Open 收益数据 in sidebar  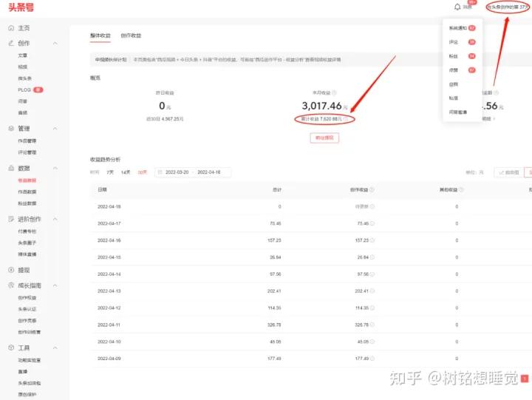click(27, 180)
